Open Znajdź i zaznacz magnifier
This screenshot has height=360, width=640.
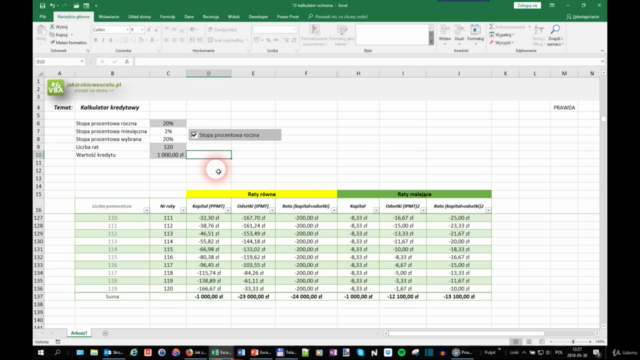[x=555, y=35]
